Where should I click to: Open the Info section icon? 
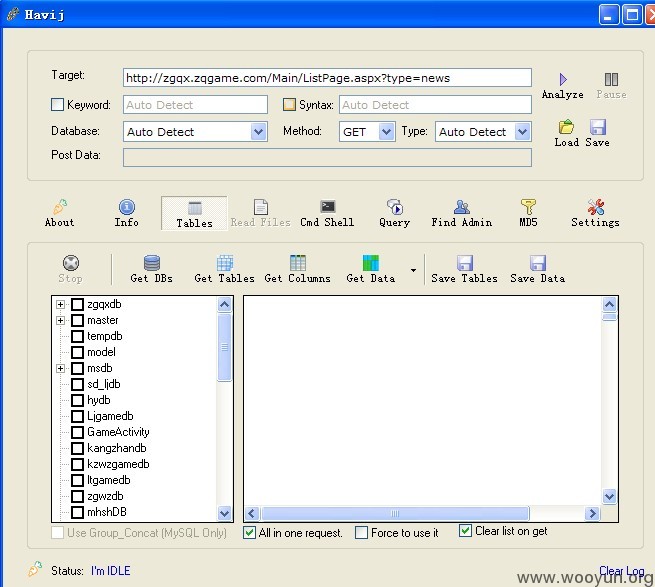127,207
